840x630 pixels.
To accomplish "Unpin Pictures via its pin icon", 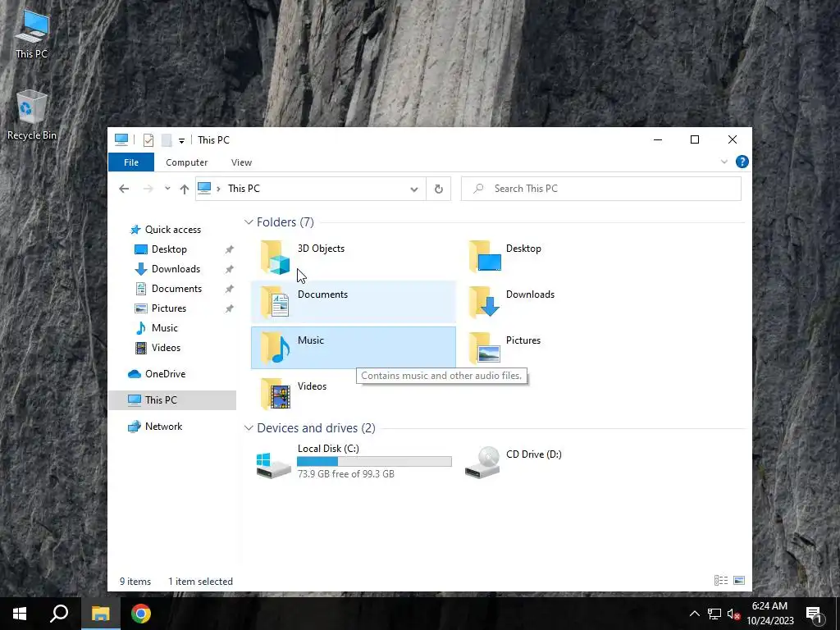I will 230,308.
